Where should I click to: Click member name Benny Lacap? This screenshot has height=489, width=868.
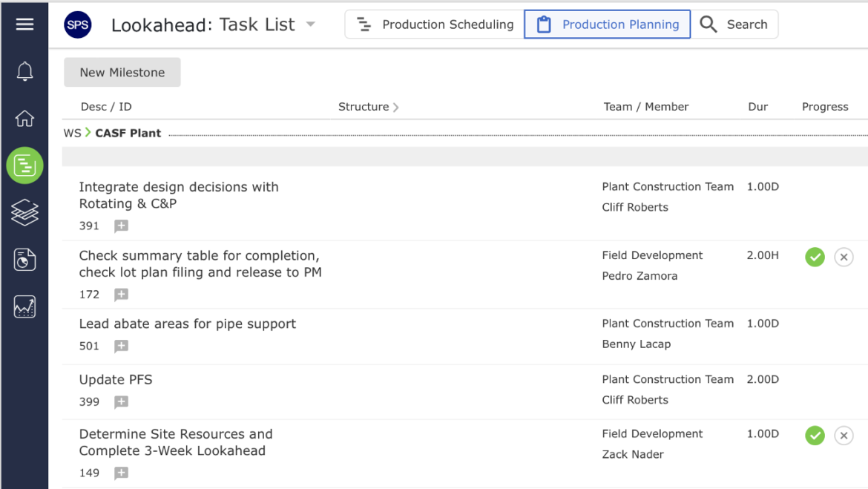point(636,344)
